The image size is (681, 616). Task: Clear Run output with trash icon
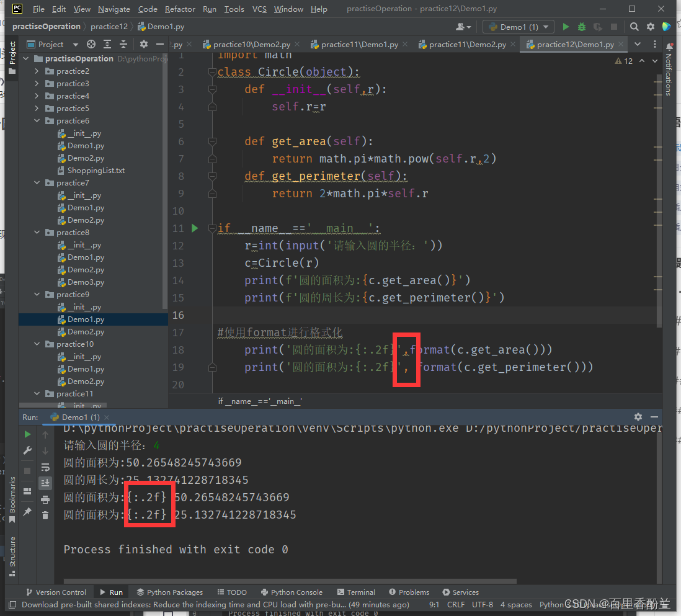point(45,516)
